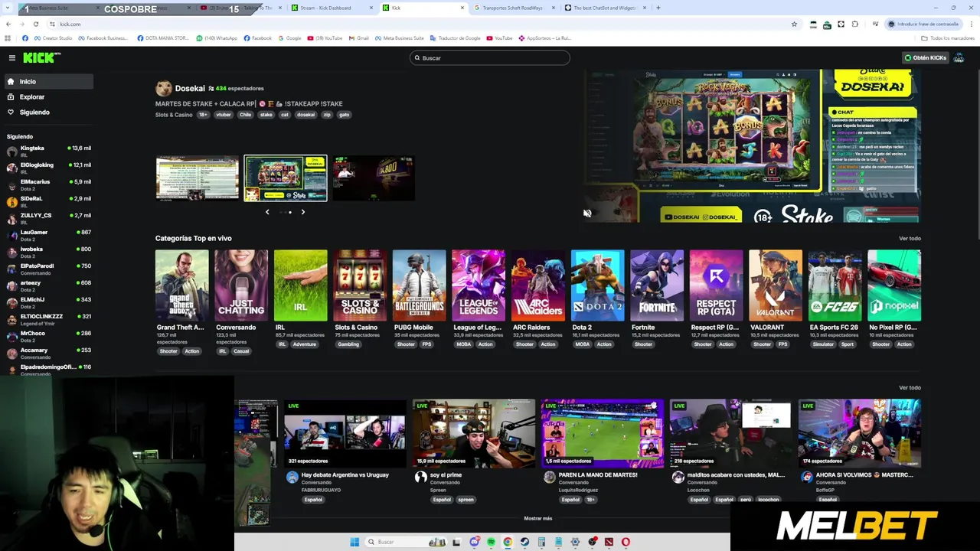
Task: Click the vtuber stream tag
Action: [x=223, y=115]
